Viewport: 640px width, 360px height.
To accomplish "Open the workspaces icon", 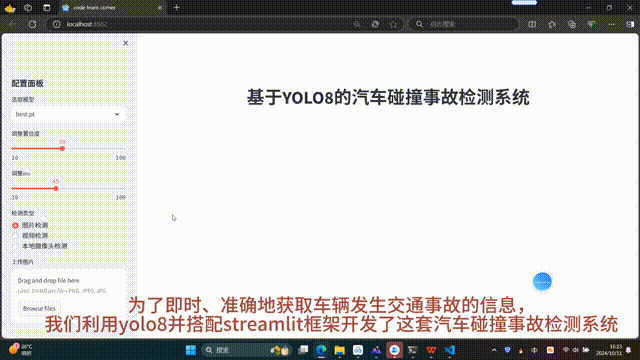I will tap(28, 7).
